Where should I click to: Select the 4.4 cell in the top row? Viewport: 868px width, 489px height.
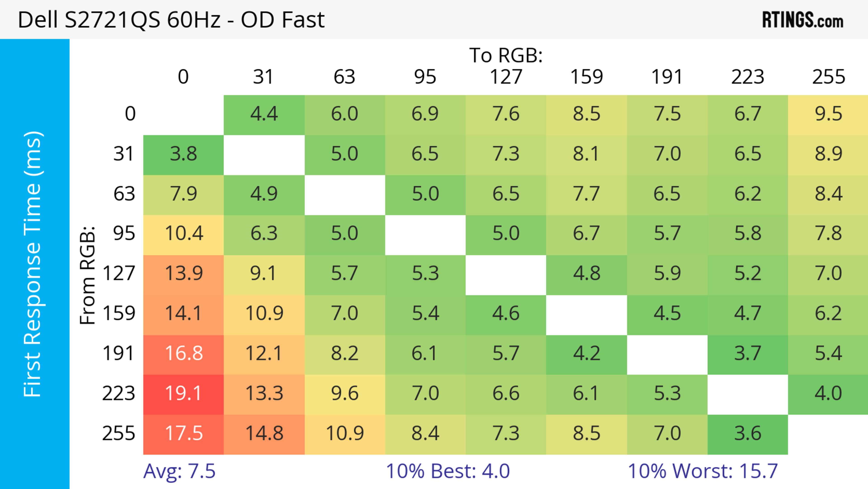point(264,114)
